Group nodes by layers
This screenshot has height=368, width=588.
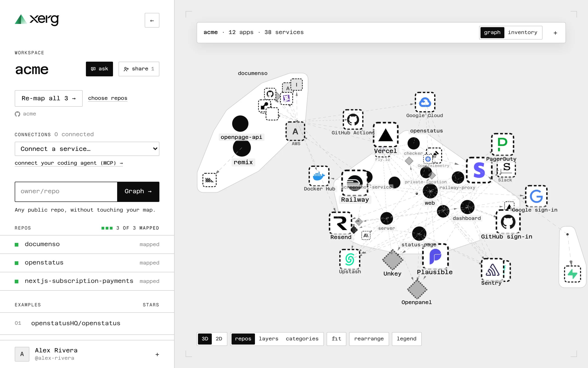pyautogui.click(x=269, y=339)
